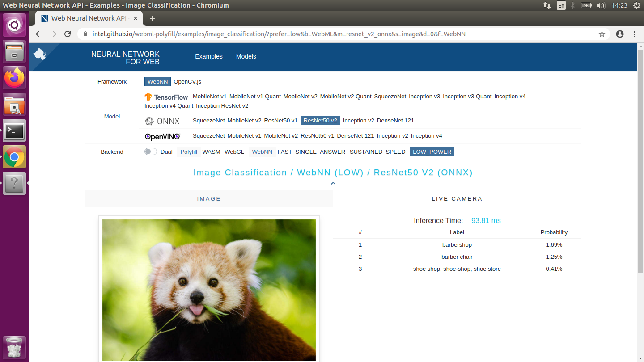
Task: Click the Bluetooth tray icon
Action: (573, 5)
